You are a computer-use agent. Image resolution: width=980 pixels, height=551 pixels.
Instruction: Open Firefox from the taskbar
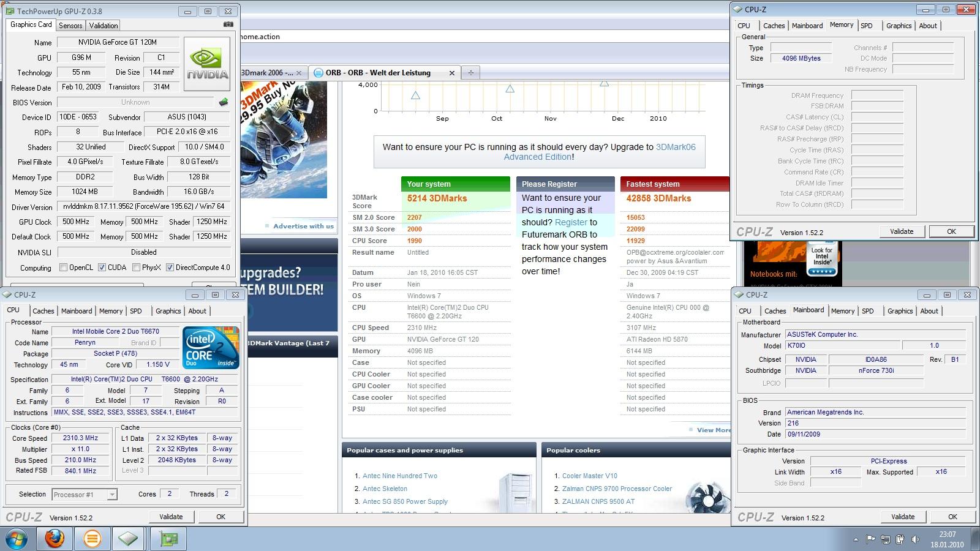click(x=55, y=539)
